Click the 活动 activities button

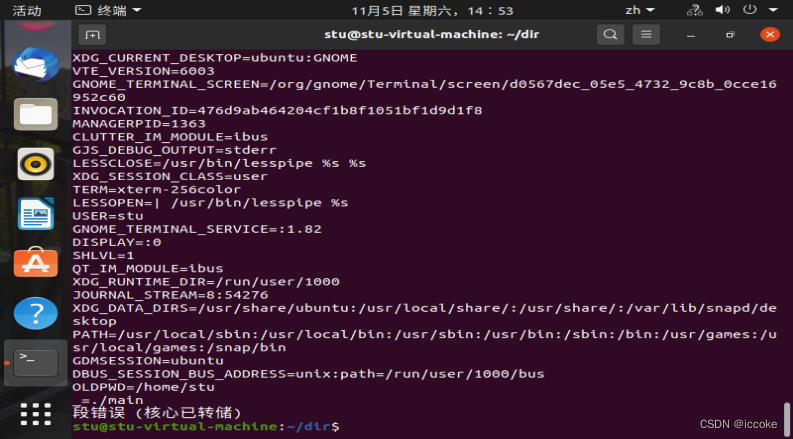pos(27,10)
